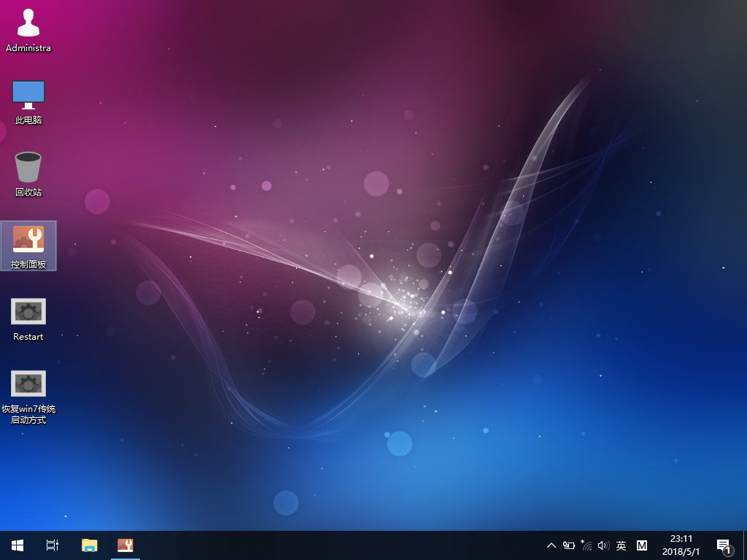747x560 pixels.
Task: Launch File Explorer from the taskbar
Action: (x=89, y=545)
